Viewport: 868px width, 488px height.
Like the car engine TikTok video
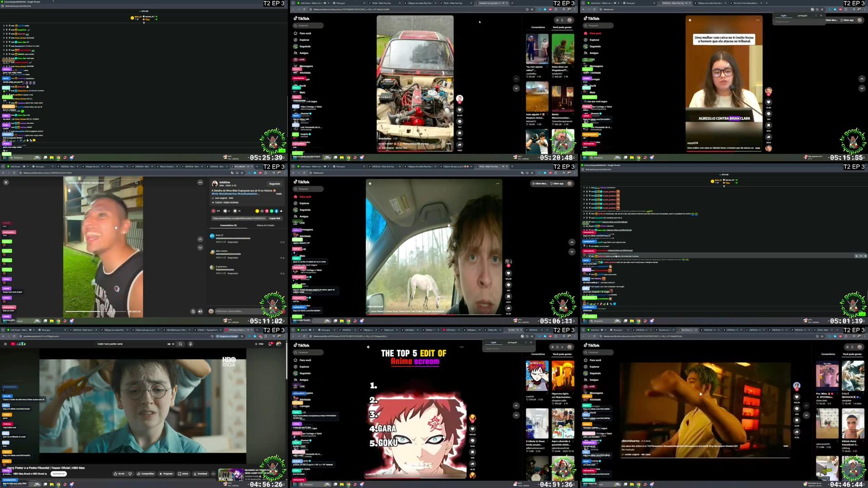pos(459,110)
